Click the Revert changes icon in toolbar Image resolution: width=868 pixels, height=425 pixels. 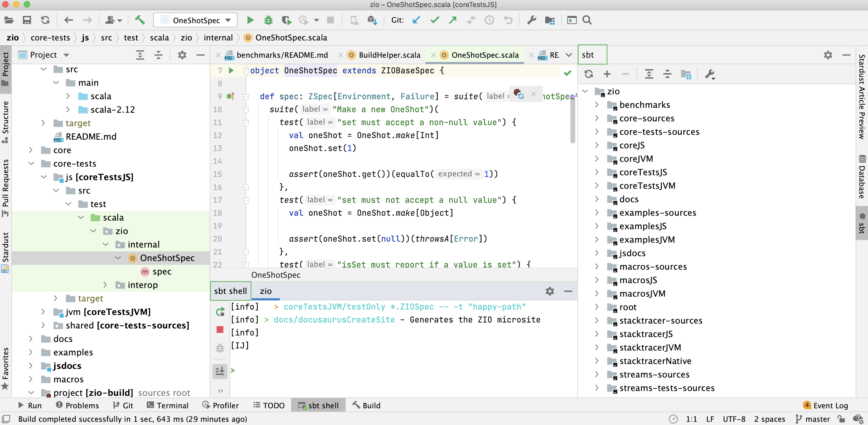(508, 21)
